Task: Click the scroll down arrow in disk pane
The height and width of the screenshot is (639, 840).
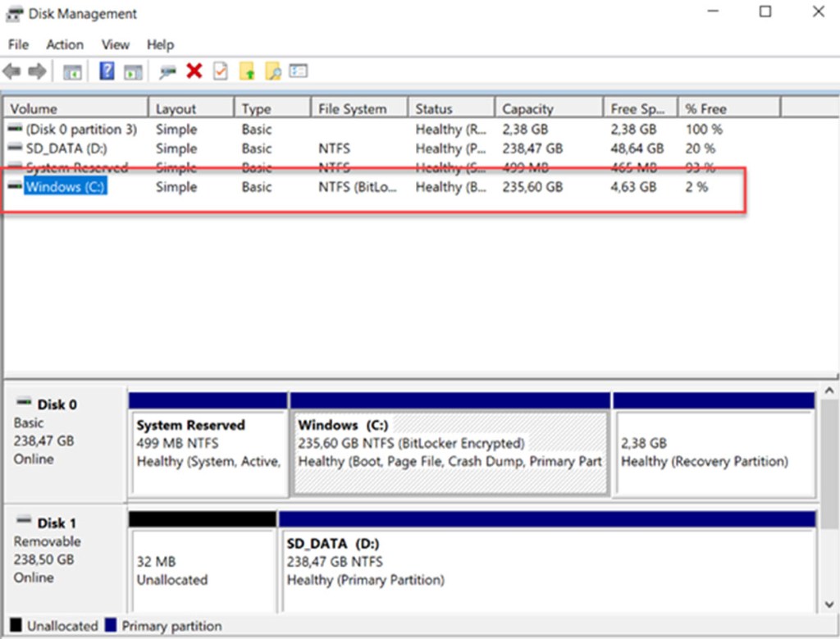Action: (830, 605)
